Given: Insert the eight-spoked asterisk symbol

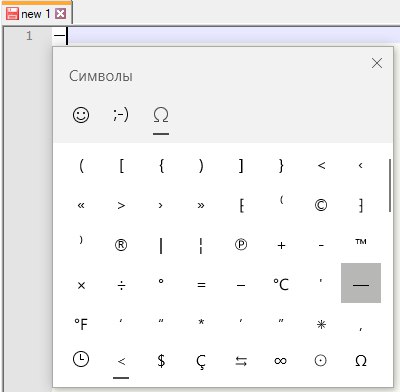Looking at the screenshot, I should pyautogui.click(x=321, y=325).
